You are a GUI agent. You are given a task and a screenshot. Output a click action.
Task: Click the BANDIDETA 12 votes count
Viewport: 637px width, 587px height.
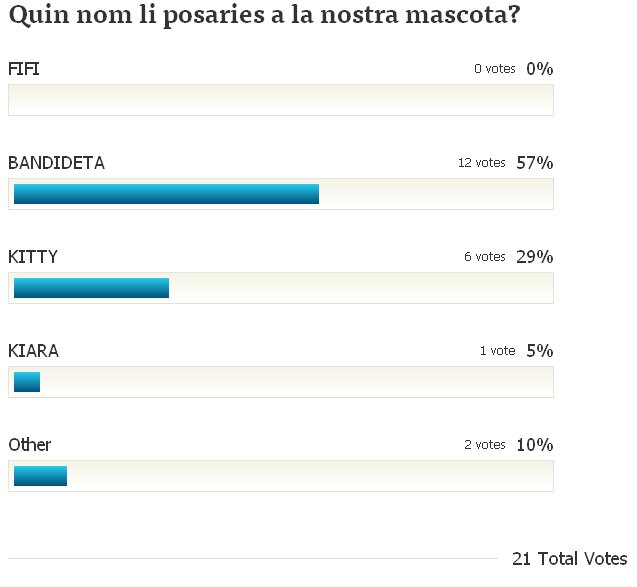pyautogui.click(x=481, y=163)
